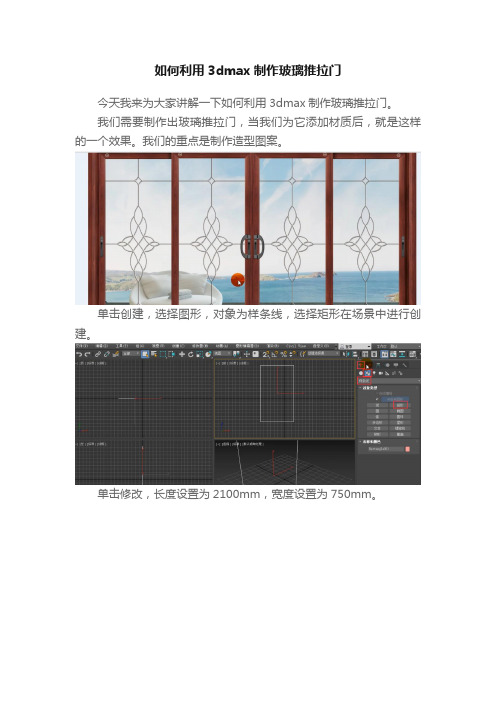This screenshot has width=496, height=702.
Task: Click the Line button in Object Type
Action: point(377,405)
